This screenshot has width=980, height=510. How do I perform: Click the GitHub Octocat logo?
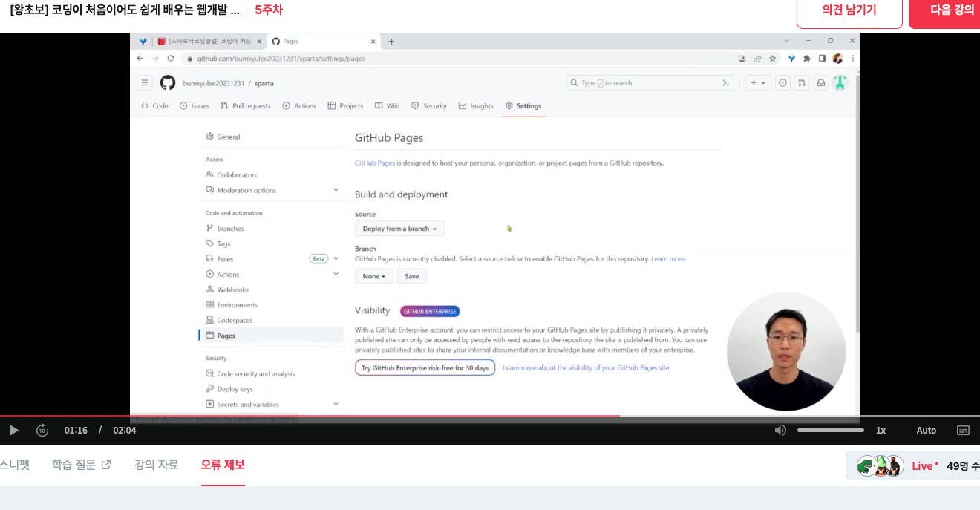point(168,82)
